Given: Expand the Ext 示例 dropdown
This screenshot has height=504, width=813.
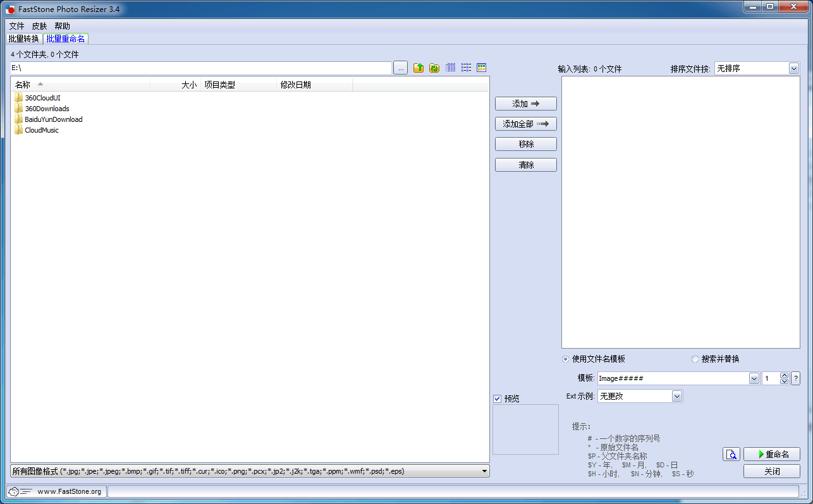Looking at the screenshot, I should 677,397.
